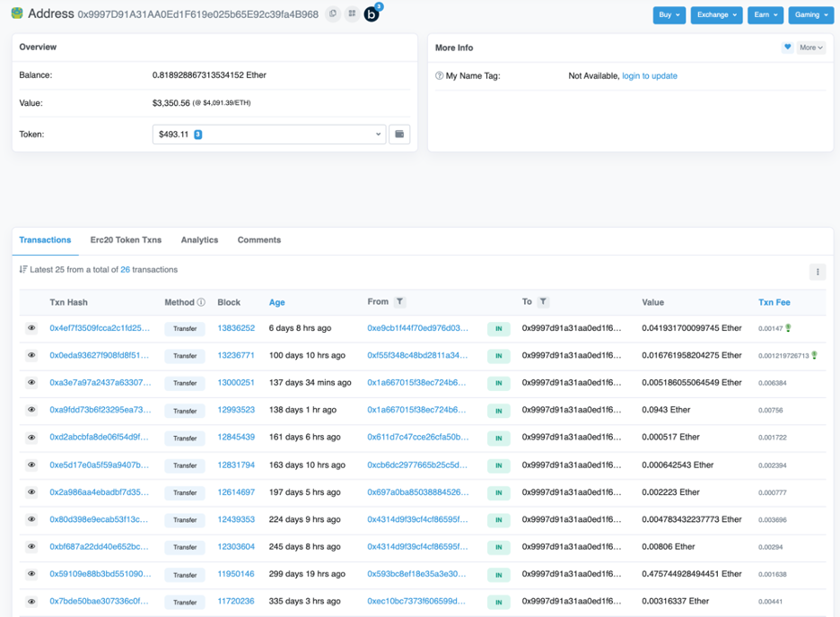This screenshot has width=840, height=617.
Task: Click 'login to update' name tag link
Action: point(649,76)
